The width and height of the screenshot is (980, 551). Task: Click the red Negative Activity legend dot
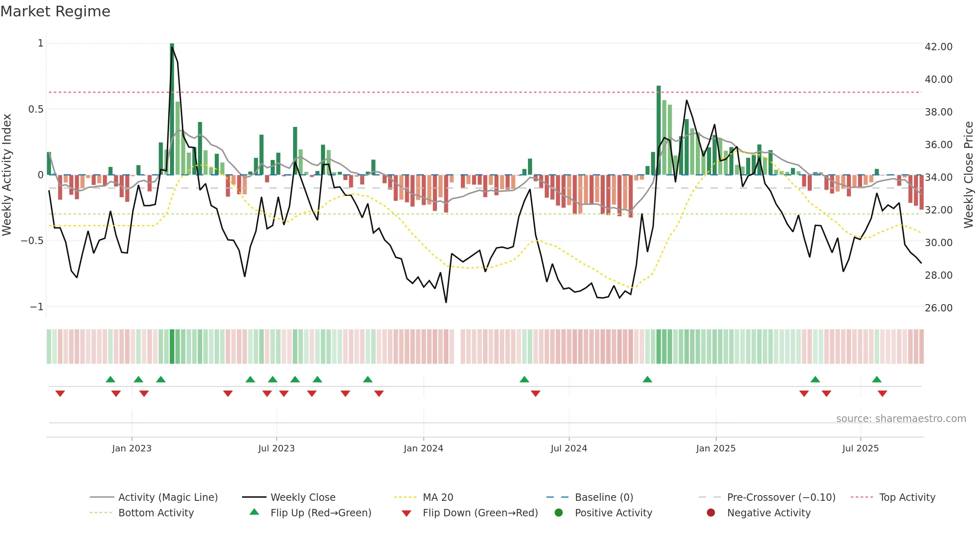pos(711,513)
